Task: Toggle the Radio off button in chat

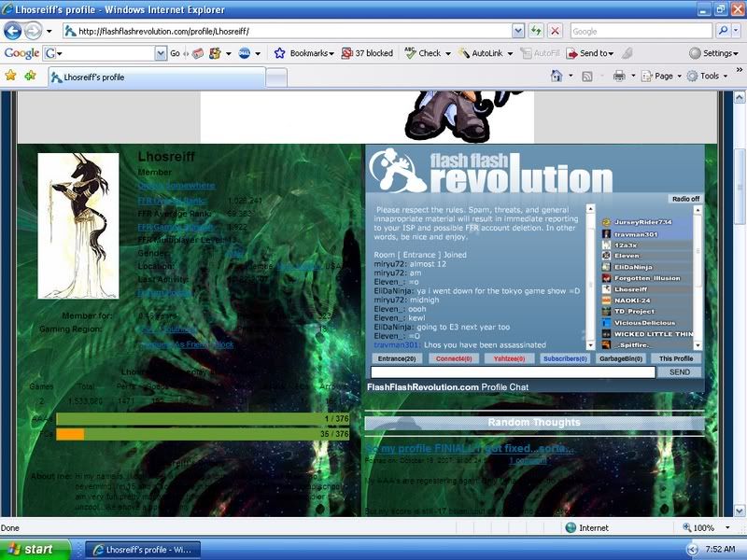Action: click(685, 199)
